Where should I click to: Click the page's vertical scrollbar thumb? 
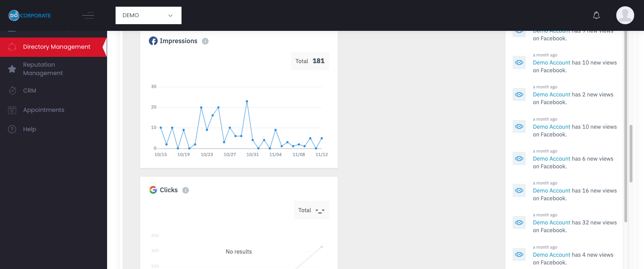pyautogui.click(x=631, y=154)
